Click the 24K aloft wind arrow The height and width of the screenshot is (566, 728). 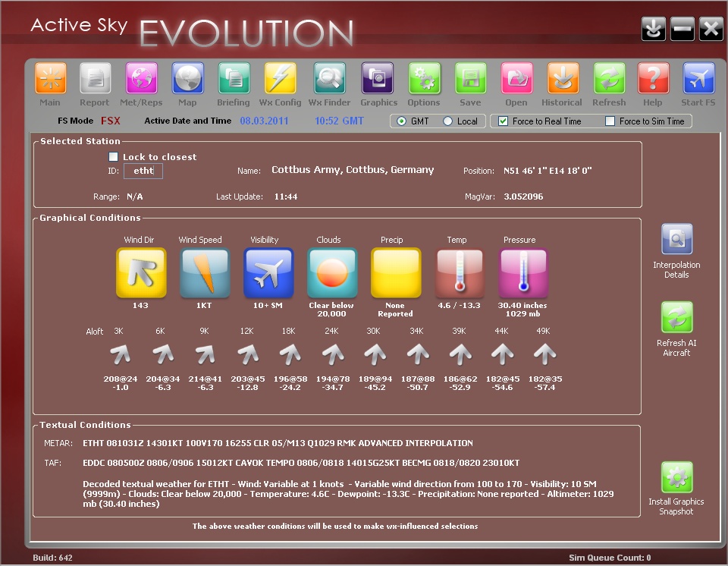(333, 354)
